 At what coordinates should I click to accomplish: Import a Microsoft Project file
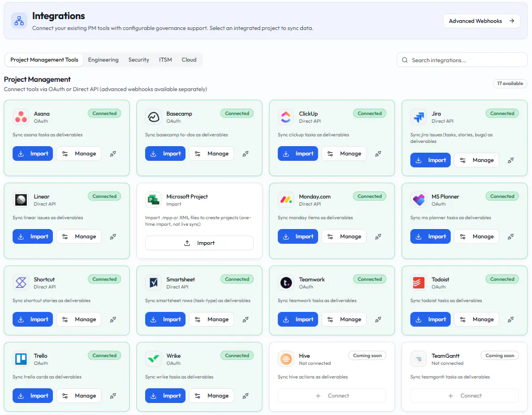coord(199,243)
